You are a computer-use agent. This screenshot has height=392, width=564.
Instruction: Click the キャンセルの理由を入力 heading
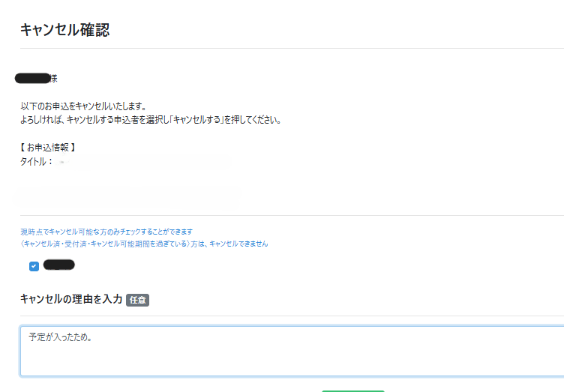pyautogui.click(x=71, y=299)
